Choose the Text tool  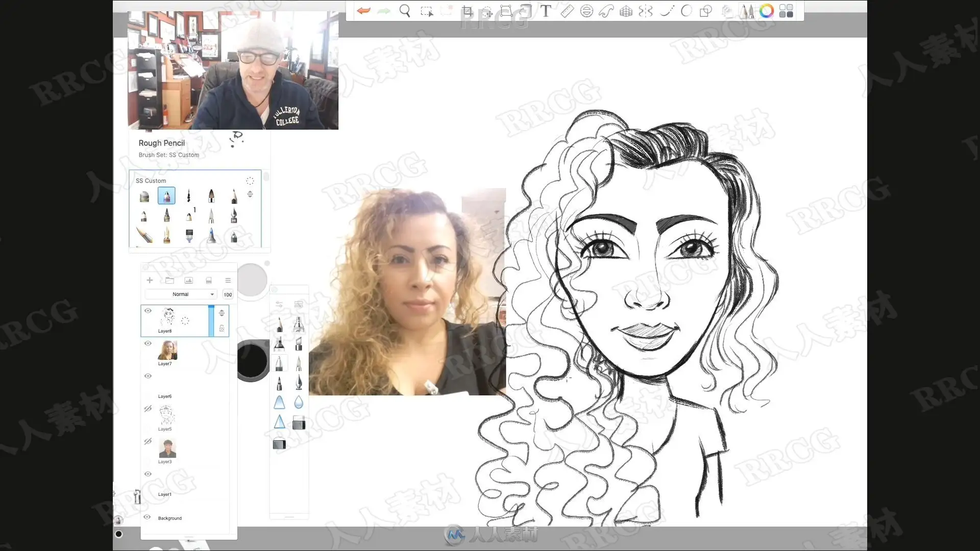point(546,11)
